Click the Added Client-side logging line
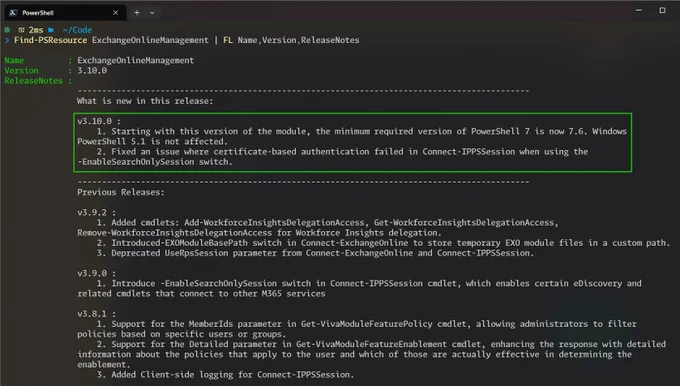The height and width of the screenshot is (386, 680). click(x=225, y=374)
